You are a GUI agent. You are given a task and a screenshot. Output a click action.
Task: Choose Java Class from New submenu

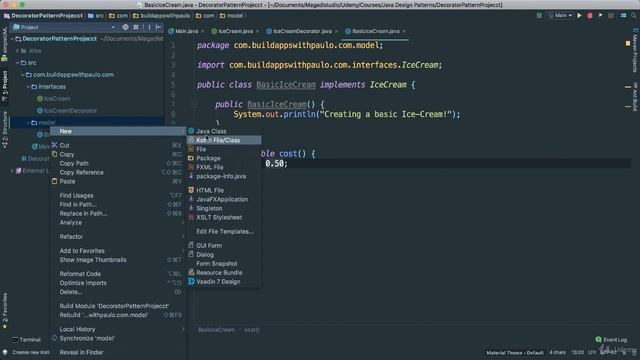224,131
